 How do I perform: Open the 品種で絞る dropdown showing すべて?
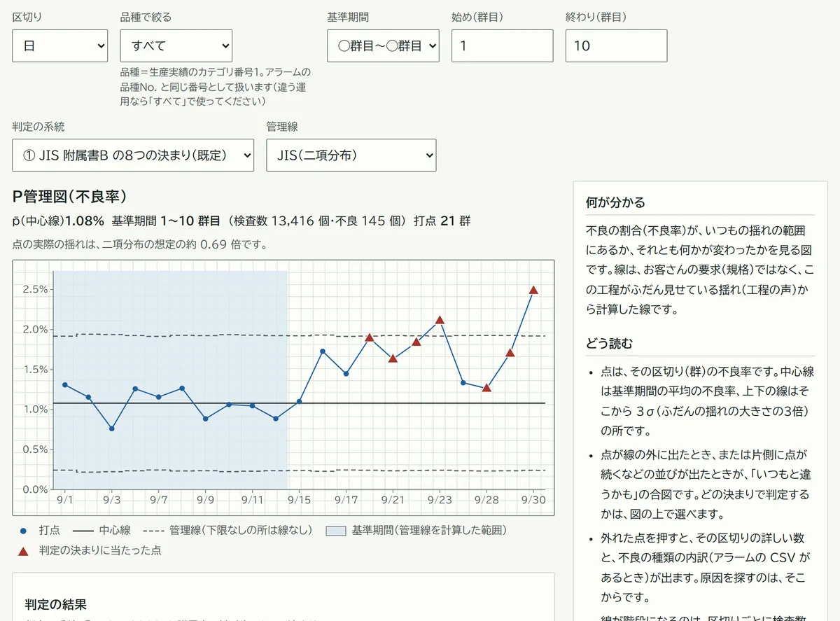(176, 46)
